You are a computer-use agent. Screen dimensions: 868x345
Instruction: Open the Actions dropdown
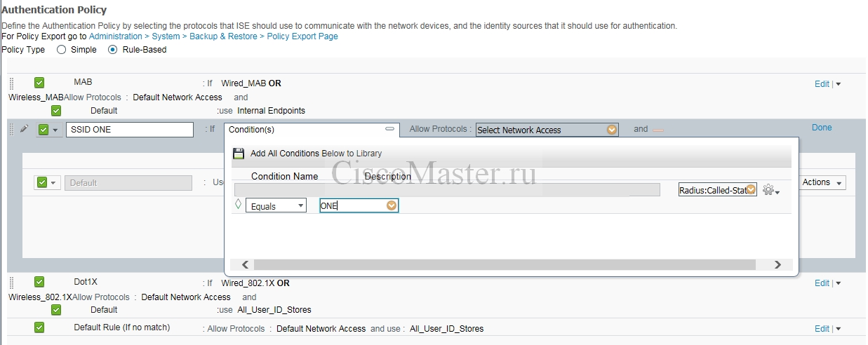[x=822, y=182]
